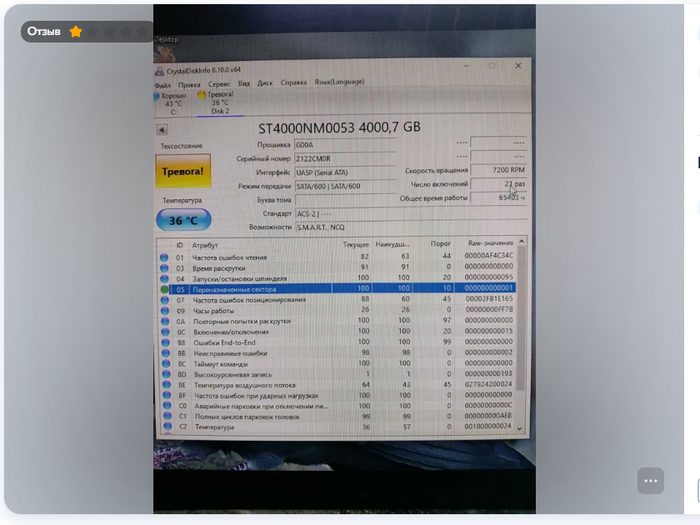Select the Температура воздушного потока row
This screenshot has height=525, width=700.
point(339,384)
